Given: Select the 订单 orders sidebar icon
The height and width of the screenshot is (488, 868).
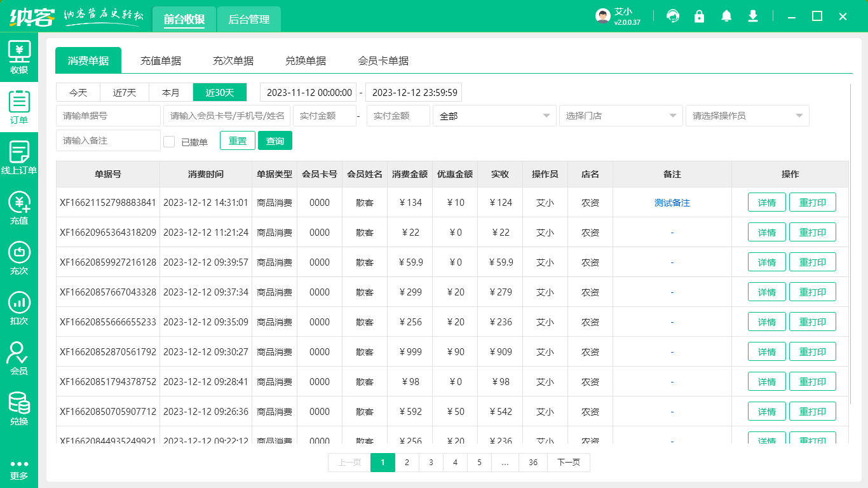Looking at the screenshot, I should click(19, 107).
